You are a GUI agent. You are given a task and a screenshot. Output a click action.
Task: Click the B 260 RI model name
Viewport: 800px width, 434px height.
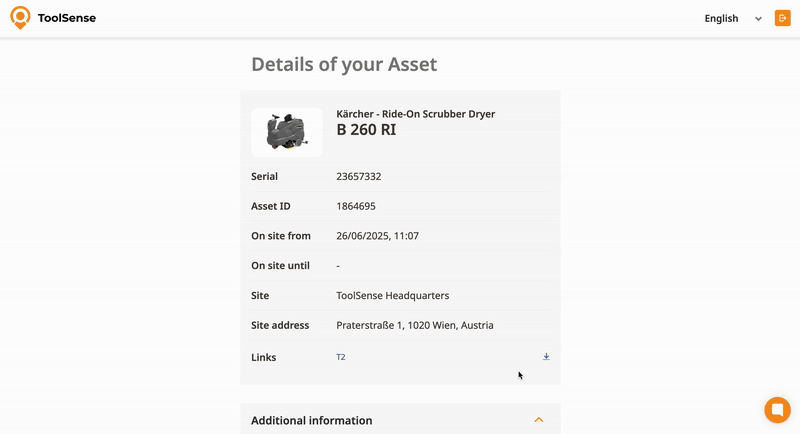(x=366, y=130)
